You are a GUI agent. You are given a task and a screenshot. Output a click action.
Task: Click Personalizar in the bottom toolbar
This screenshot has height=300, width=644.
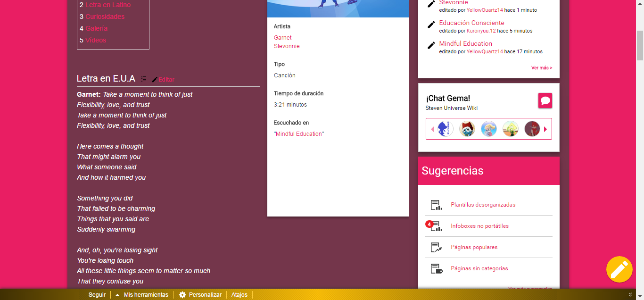click(205, 295)
